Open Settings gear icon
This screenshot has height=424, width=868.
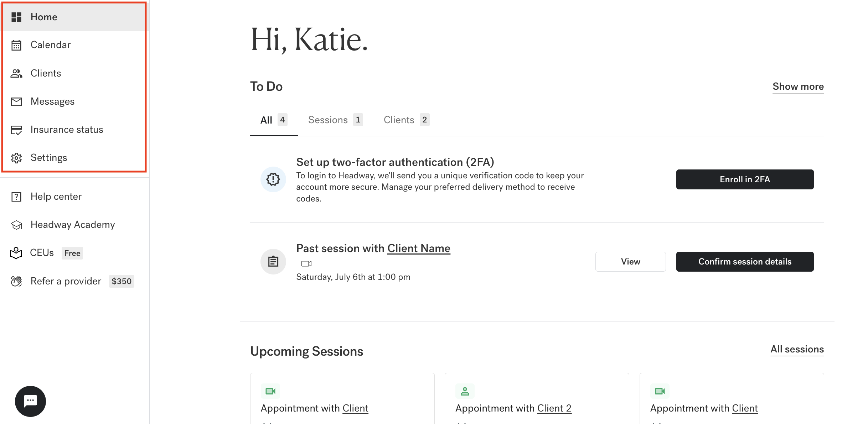pos(16,158)
